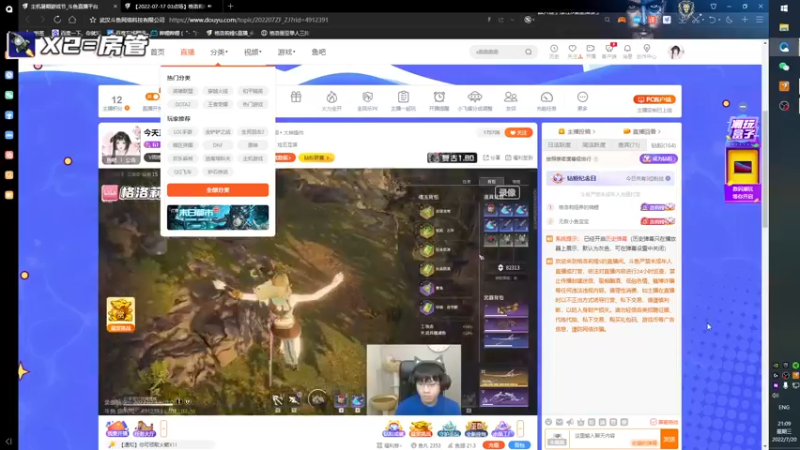Click the alarm clock reminder icon
This screenshot has width=800, height=450.
[439, 97]
